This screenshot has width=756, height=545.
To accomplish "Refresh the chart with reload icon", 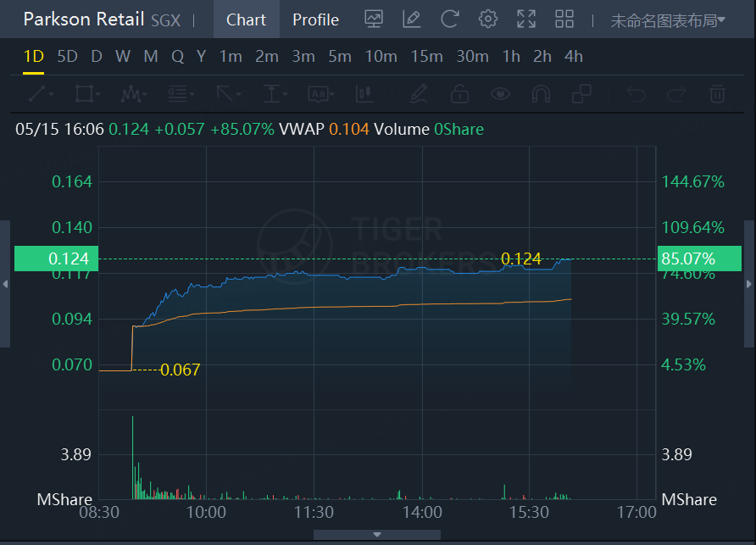I will [450, 19].
